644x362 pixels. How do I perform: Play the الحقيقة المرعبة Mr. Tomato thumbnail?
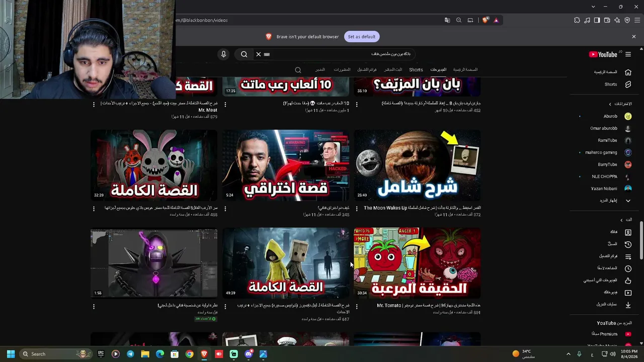click(x=417, y=263)
